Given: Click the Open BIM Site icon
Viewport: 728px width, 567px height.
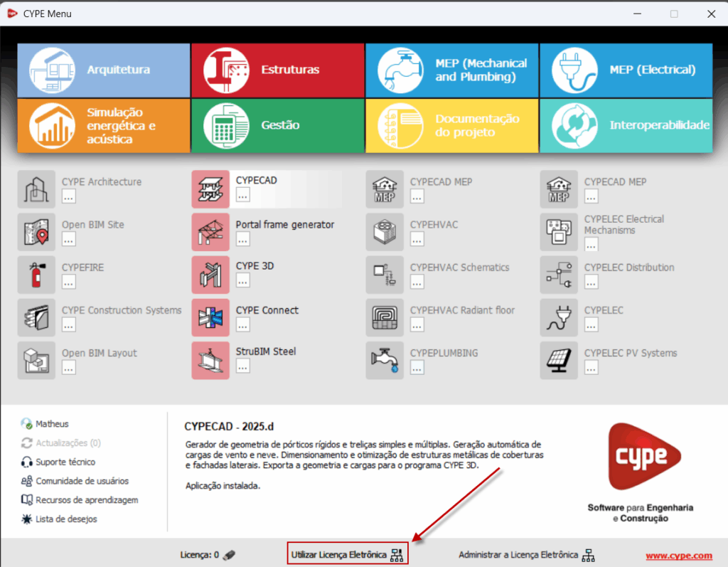Looking at the screenshot, I should 36,232.
